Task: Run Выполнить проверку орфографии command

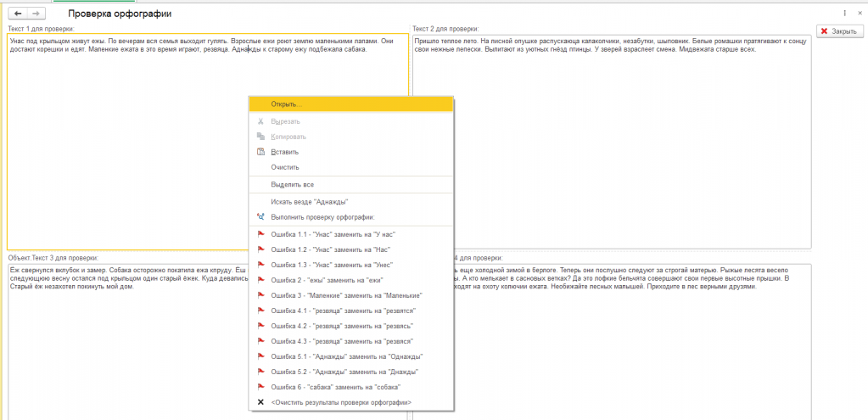Action: tap(351, 217)
